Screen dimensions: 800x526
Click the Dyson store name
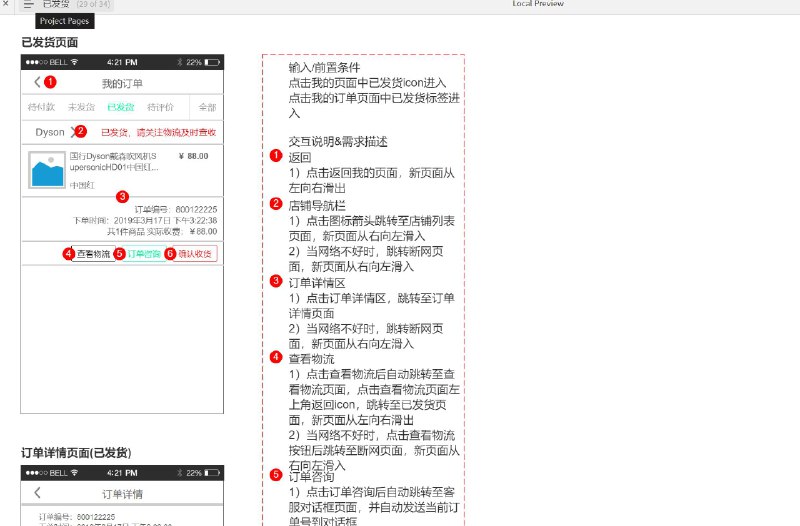50,132
